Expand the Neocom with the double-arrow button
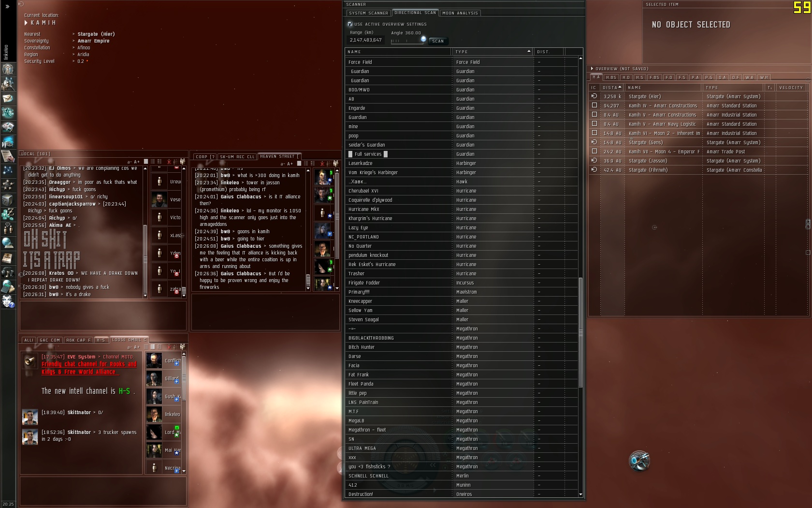 [x=7, y=6]
